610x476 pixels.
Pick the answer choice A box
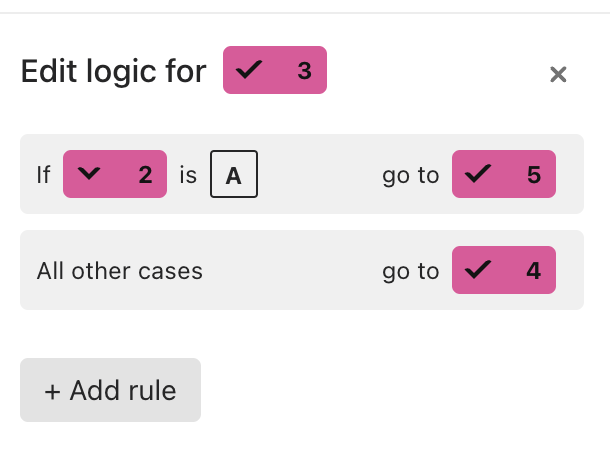(x=234, y=174)
